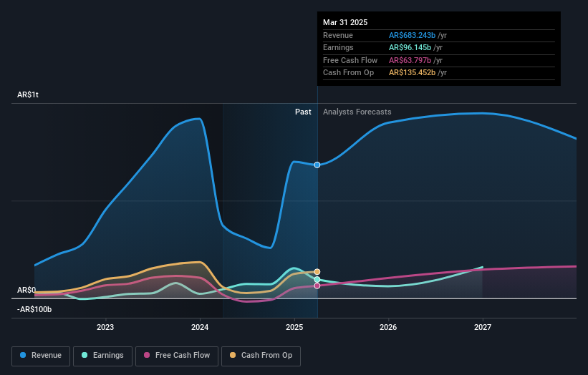Click the AR$1t y-axis label
The height and width of the screenshot is (375, 588).
(28, 94)
